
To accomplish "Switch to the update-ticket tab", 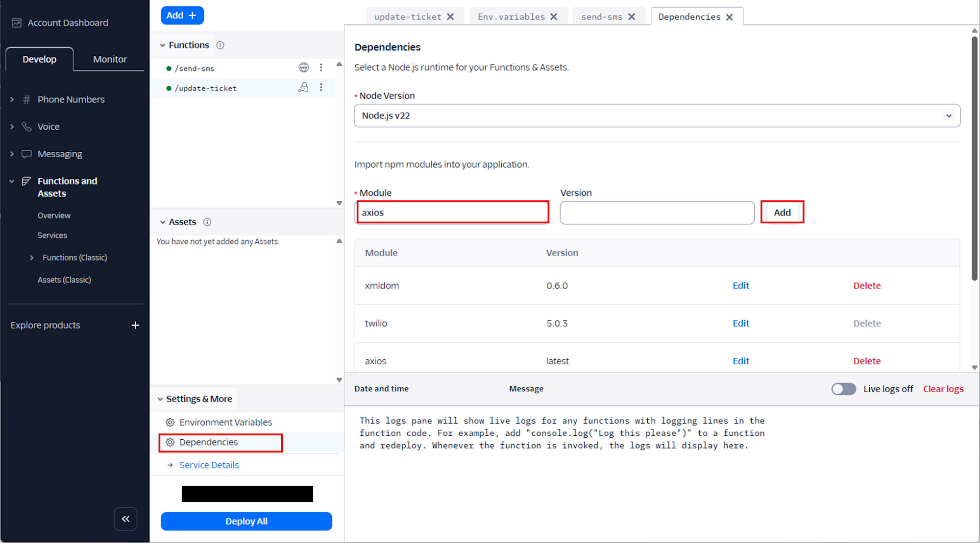I will coord(408,17).
